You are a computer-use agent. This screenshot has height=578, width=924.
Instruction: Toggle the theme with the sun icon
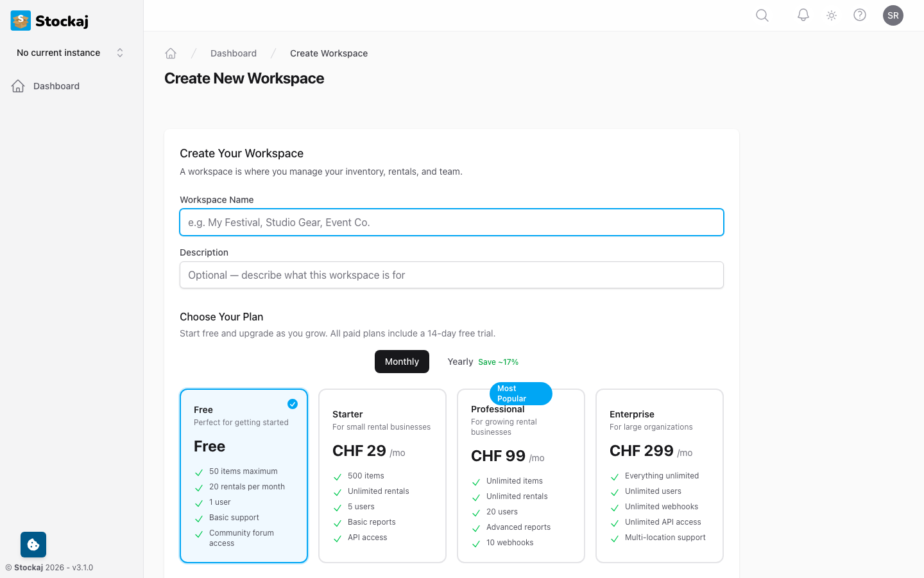coord(831,15)
